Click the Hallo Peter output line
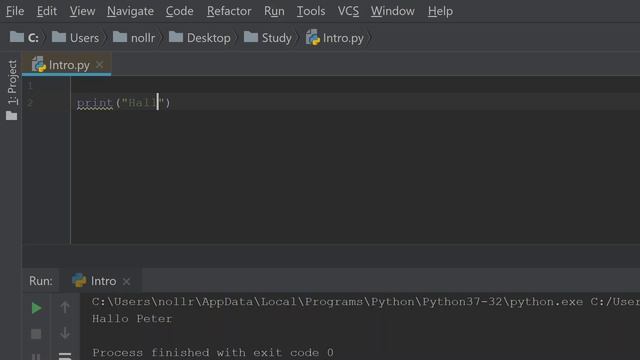Image resolution: width=640 pixels, height=360 pixels. point(132,319)
